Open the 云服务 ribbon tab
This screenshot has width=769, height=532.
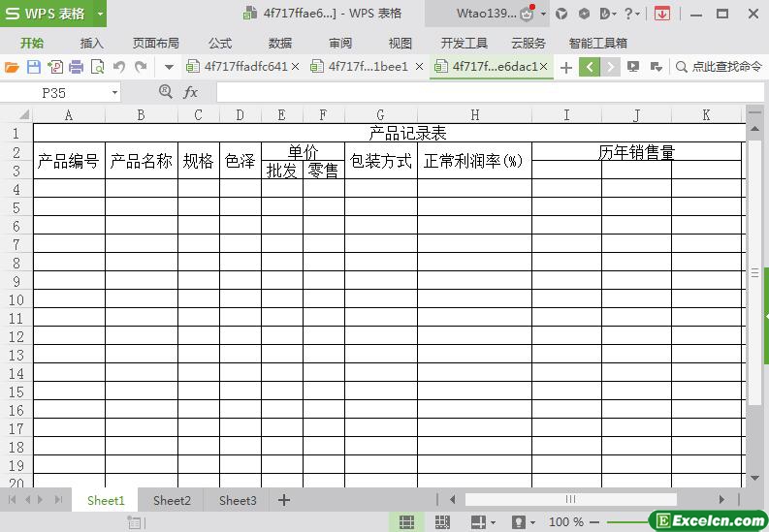[529, 43]
